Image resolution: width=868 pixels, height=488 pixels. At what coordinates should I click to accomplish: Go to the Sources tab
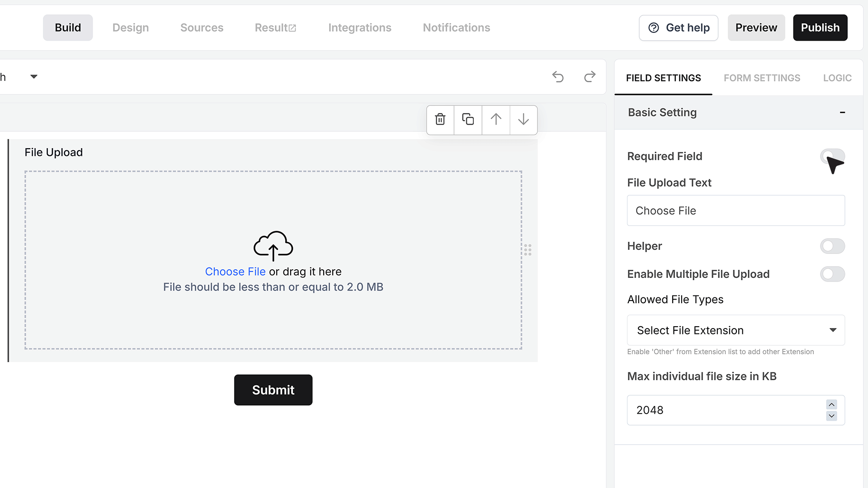202,28
